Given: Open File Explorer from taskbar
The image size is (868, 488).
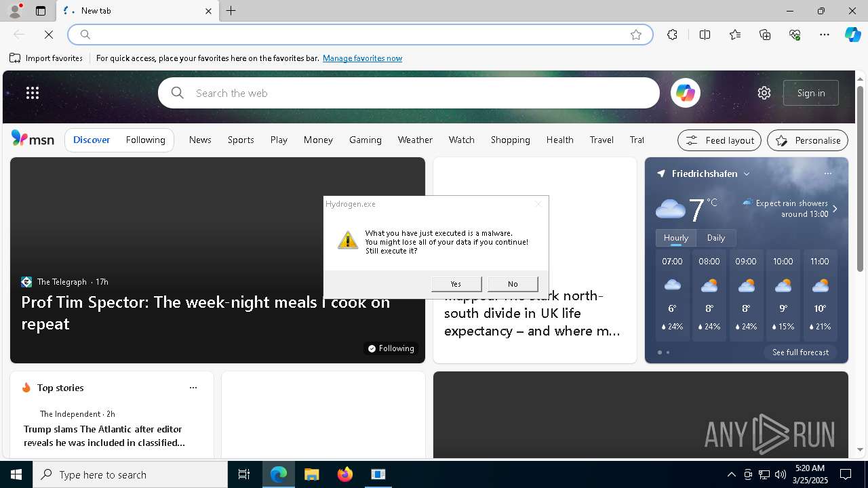Looking at the screenshot, I should pos(312,474).
